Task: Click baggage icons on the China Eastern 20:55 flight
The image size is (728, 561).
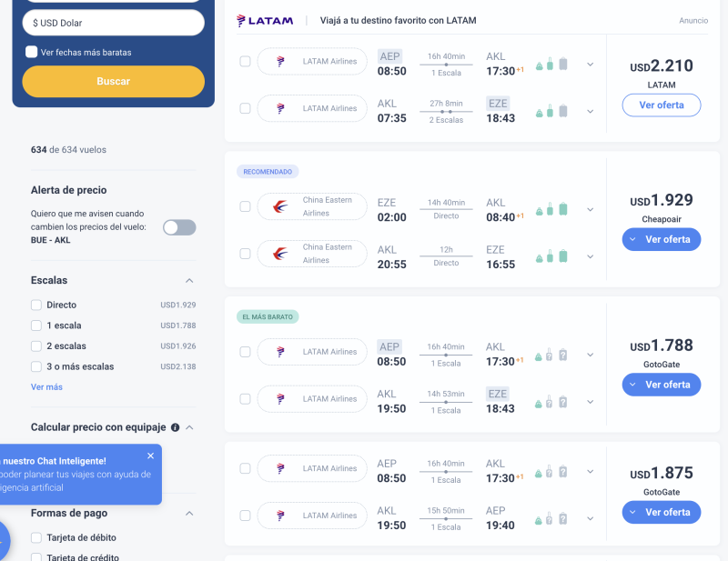Action: coord(551,255)
